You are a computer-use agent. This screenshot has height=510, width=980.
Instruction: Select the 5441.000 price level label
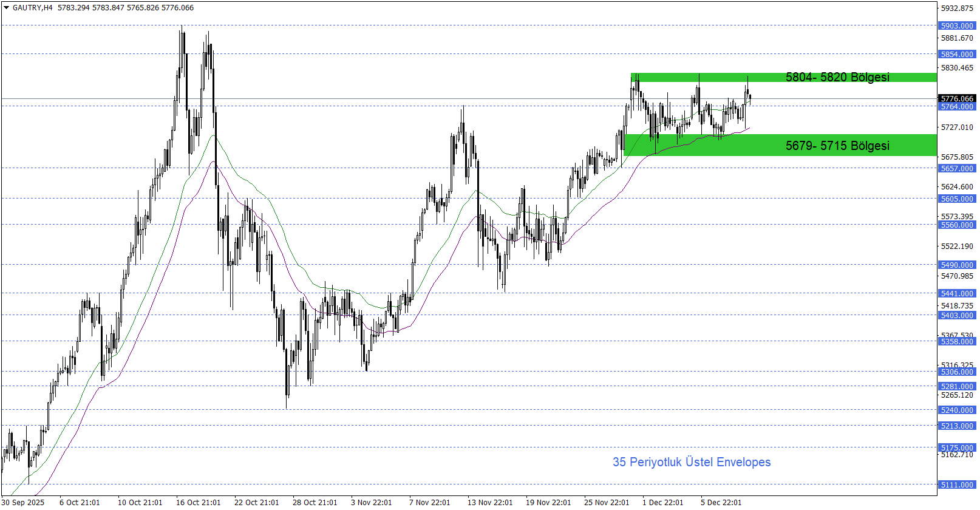(x=957, y=293)
